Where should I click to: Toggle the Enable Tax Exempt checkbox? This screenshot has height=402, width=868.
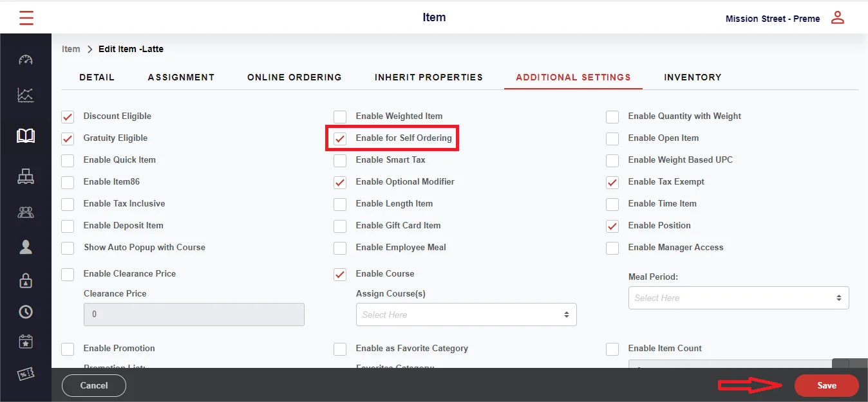click(612, 182)
